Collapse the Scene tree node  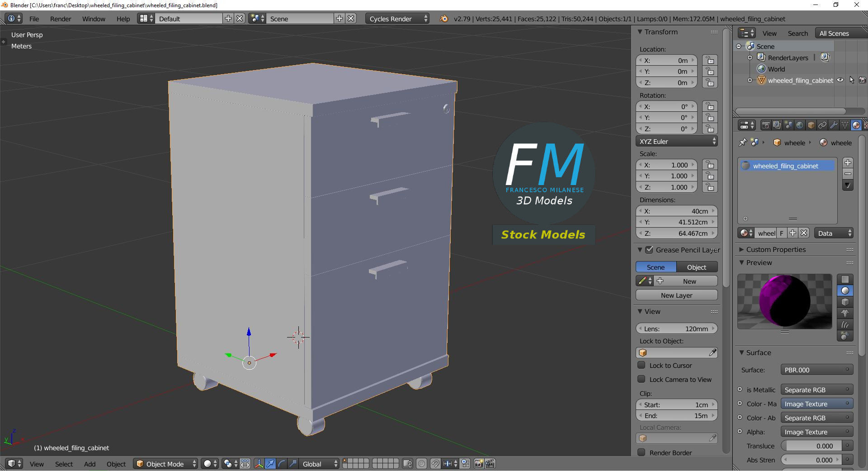point(739,46)
